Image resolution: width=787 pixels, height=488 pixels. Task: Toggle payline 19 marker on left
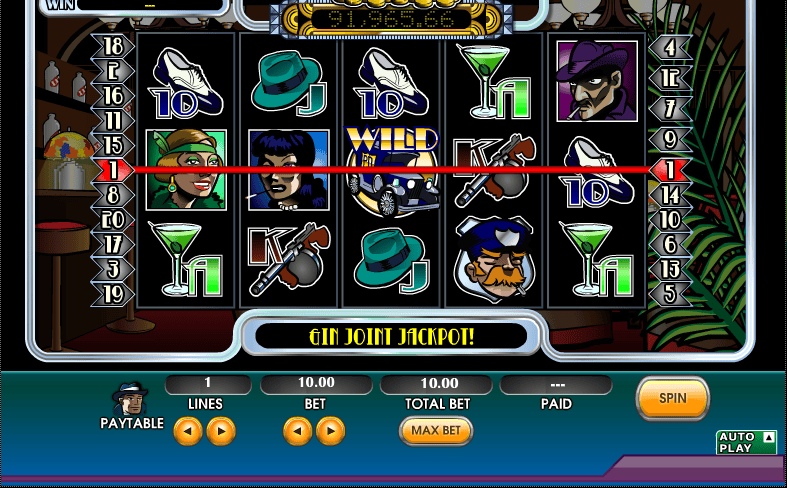point(113,294)
